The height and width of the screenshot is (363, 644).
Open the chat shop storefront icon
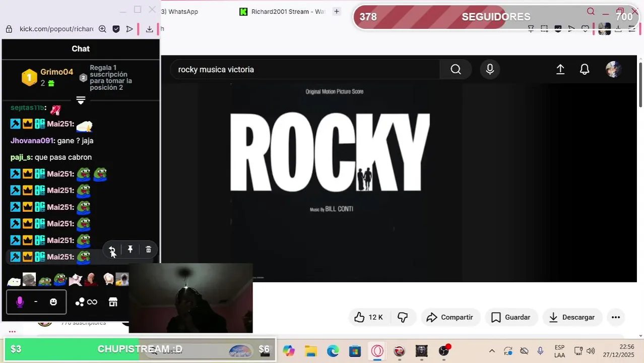pyautogui.click(x=113, y=302)
